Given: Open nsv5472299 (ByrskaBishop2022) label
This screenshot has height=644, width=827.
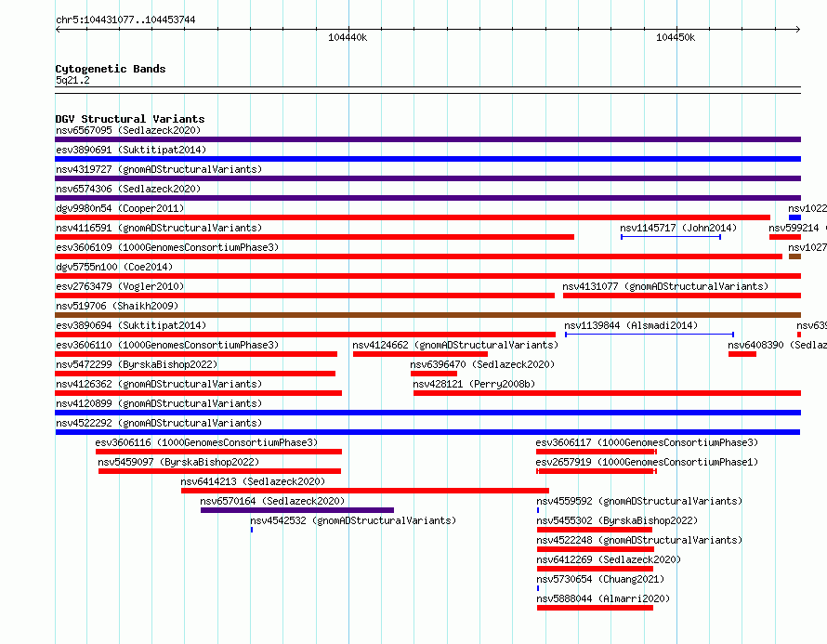Looking at the screenshot, I should tap(137, 364).
